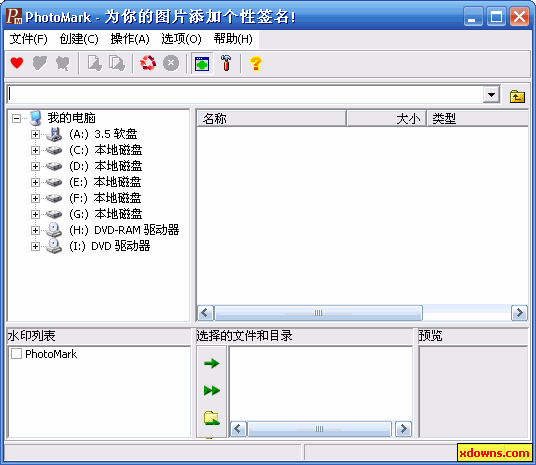The image size is (536, 465).
Task: Expand the (D:) 本地磁盘 node
Action: click(x=35, y=166)
